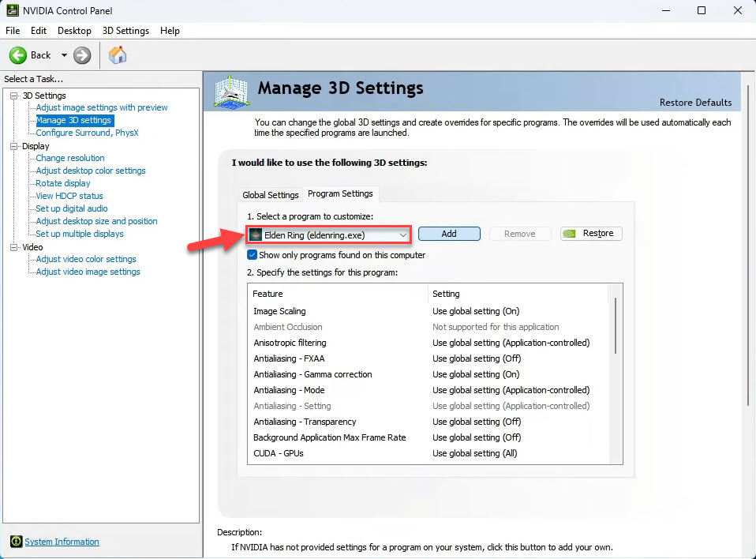Open the 3D Settings menu
Viewport: 756px width, 559px height.
[125, 31]
